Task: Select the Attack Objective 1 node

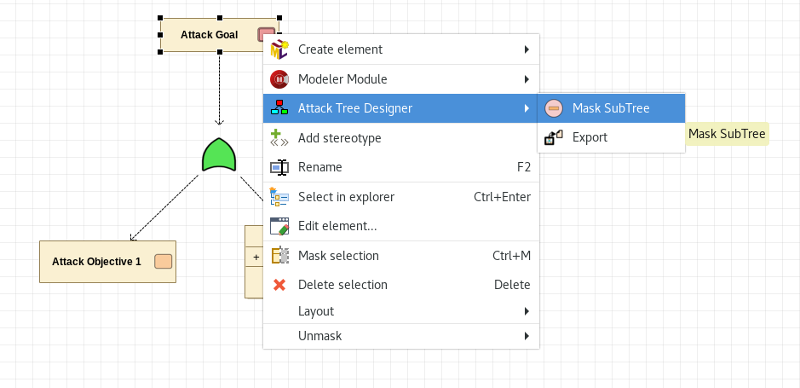Action: (108, 261)
